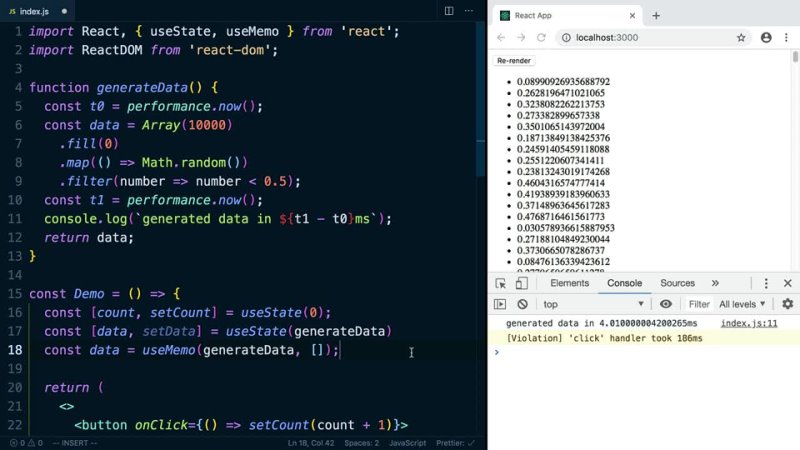The image size is (800, 450).
Task: Open the editor more actions menu
Action: 468,11
